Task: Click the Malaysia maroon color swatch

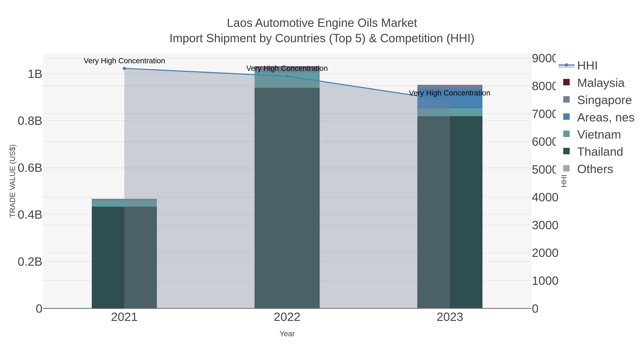Action: click(566, 82)
